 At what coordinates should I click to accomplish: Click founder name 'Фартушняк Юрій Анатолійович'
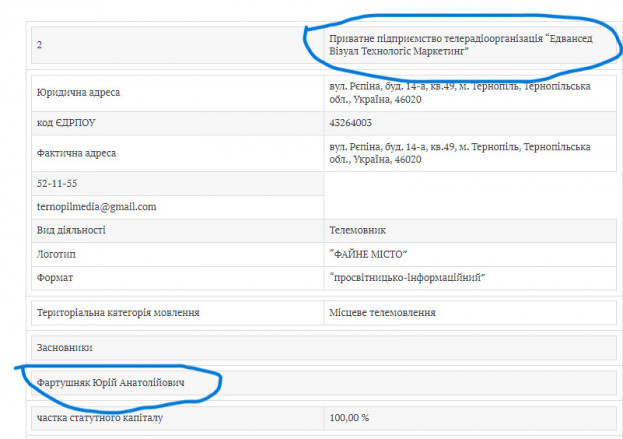(x=112, y=383)
